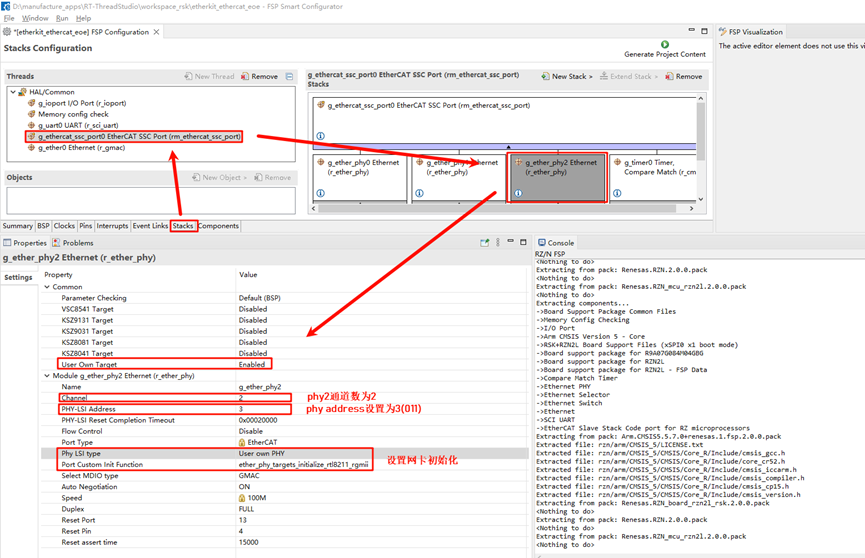Image resolution: width=865 pixels, height=558 pixels.
Task: Switch to the Problems view tab
Action: click(73, 243)
